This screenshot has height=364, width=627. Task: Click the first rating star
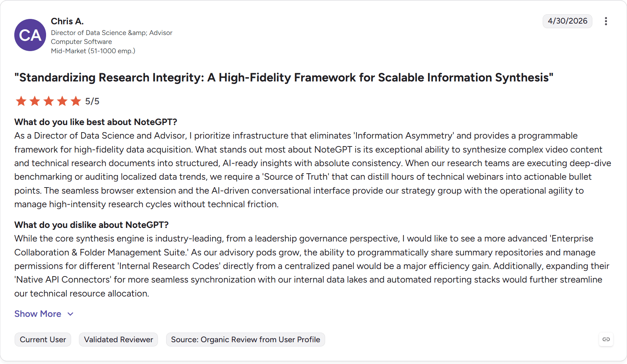pyautogui.click(x=21, y=101)
